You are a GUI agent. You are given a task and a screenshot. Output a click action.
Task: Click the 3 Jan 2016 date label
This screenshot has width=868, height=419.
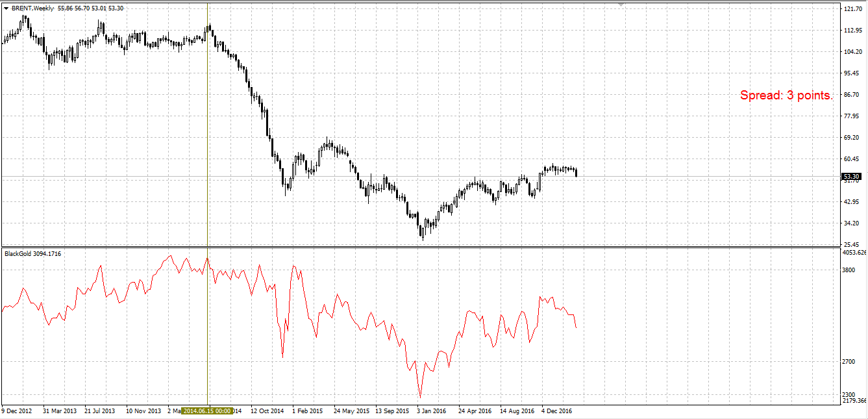coord(432,411)
